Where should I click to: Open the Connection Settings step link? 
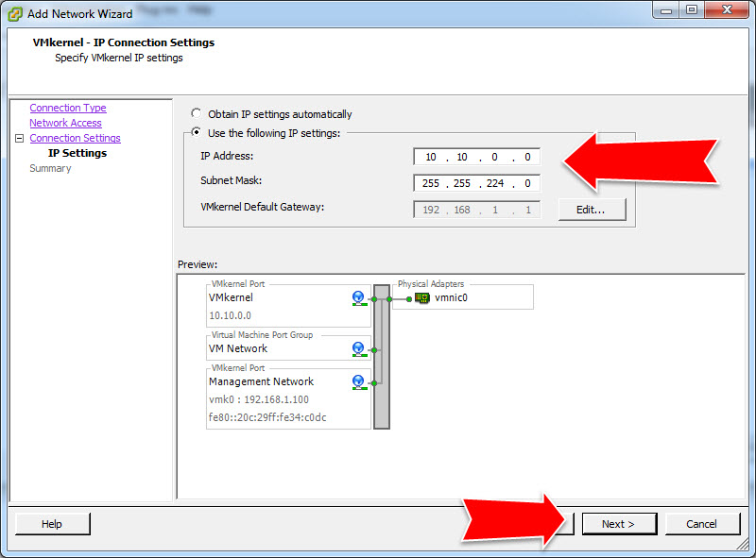(75, 138)
